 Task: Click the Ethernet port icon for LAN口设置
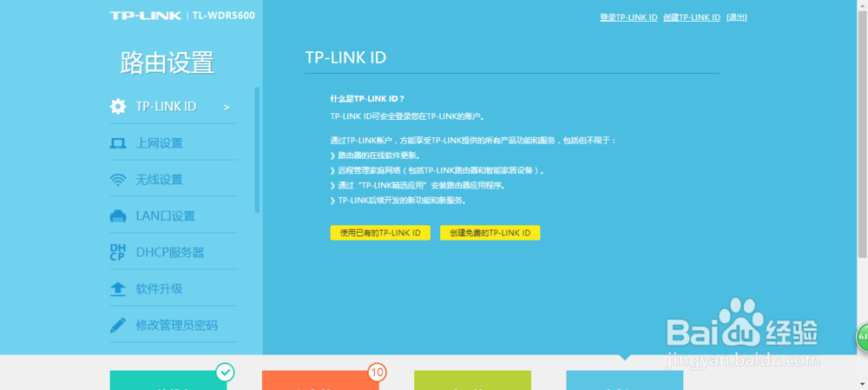118,216
